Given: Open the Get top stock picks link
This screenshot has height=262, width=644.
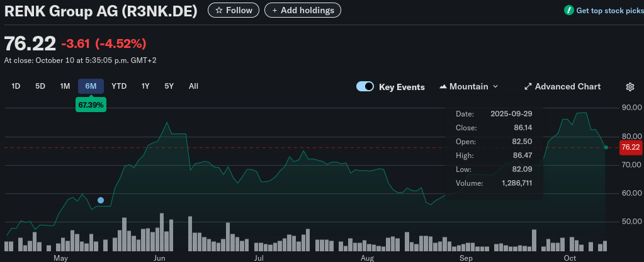Looking at the screenshot, I should point(609,11).
